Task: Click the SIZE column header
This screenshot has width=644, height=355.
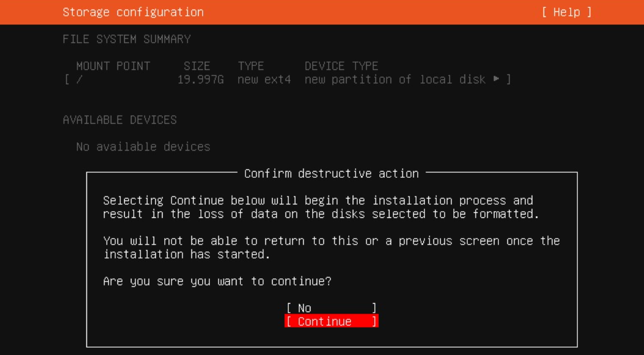Action: pos(196,66)
